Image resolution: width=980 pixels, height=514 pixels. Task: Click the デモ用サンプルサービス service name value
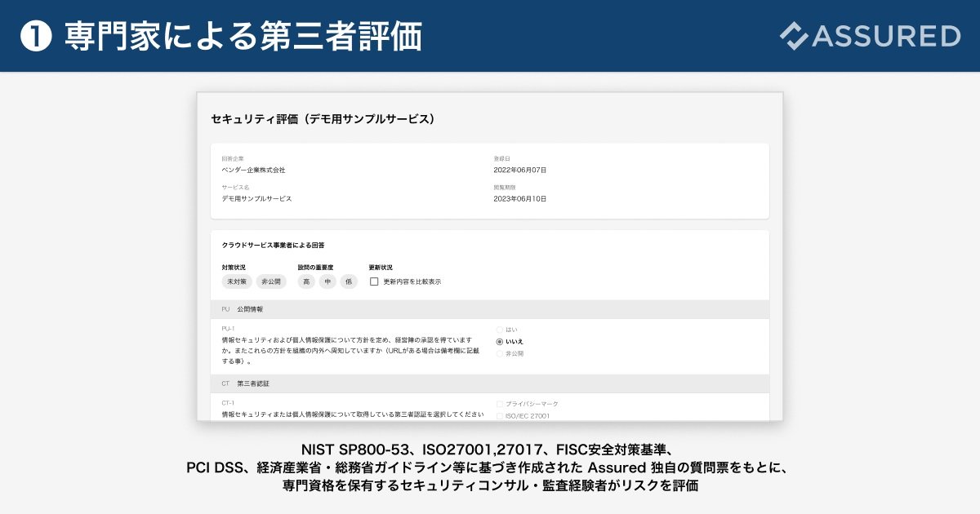256,198
